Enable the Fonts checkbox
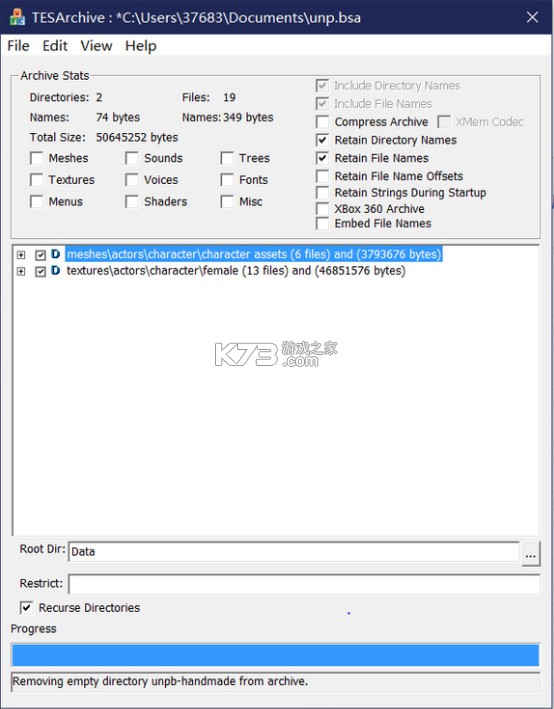This screenshot has height=709, width=554. coord(227,180)
